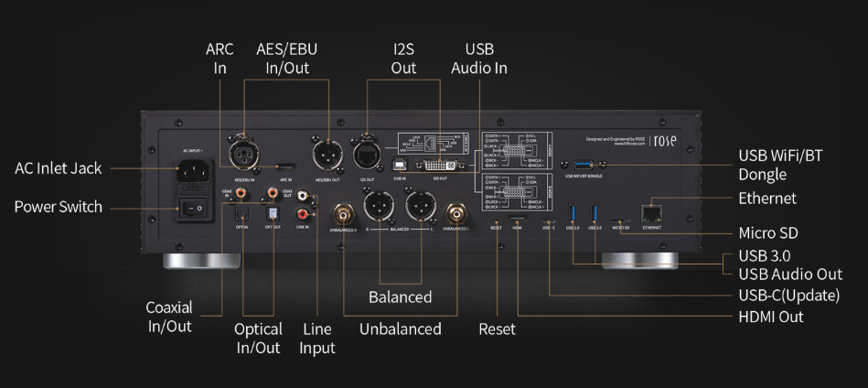Click the COAX IN orange RCA jack
Image resolution: width=868 pixels, height=388 pixels.
pyautogui.click(x=241, y=193)
